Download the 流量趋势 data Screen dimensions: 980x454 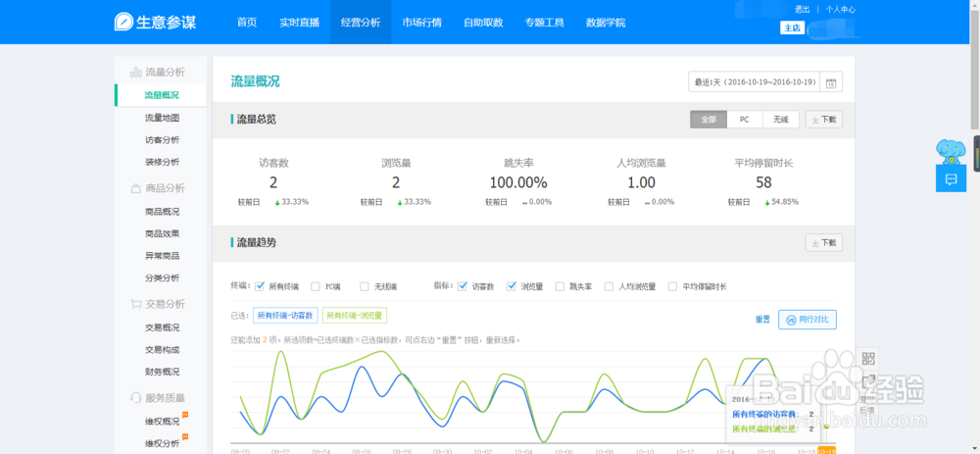824,243
